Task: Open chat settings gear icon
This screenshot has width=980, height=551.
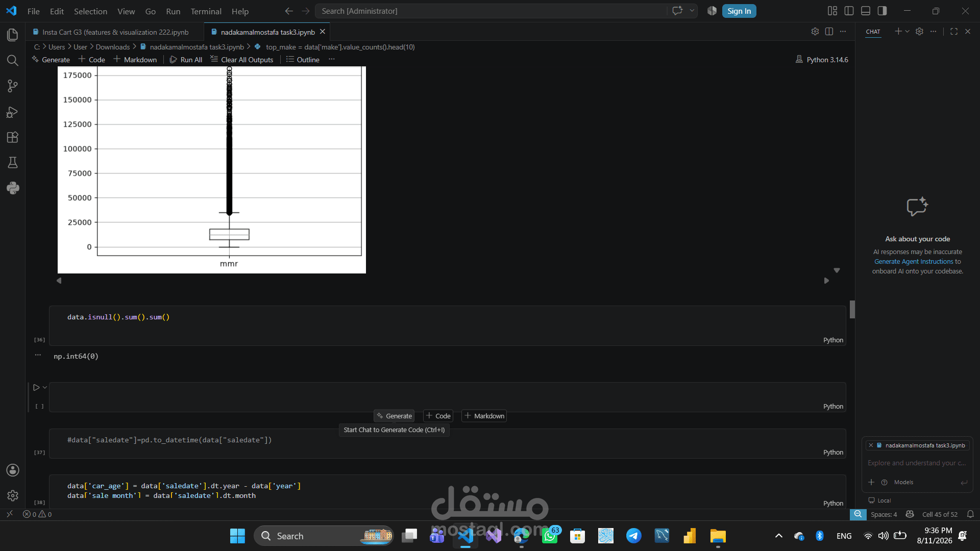Action: coord(919,32)
